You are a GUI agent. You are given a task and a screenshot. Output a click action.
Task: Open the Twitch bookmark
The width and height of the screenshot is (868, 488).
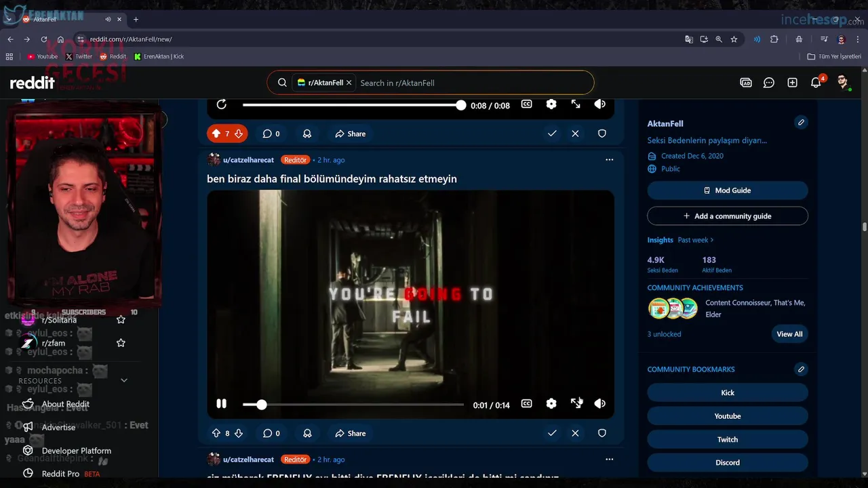pos(728,439)
